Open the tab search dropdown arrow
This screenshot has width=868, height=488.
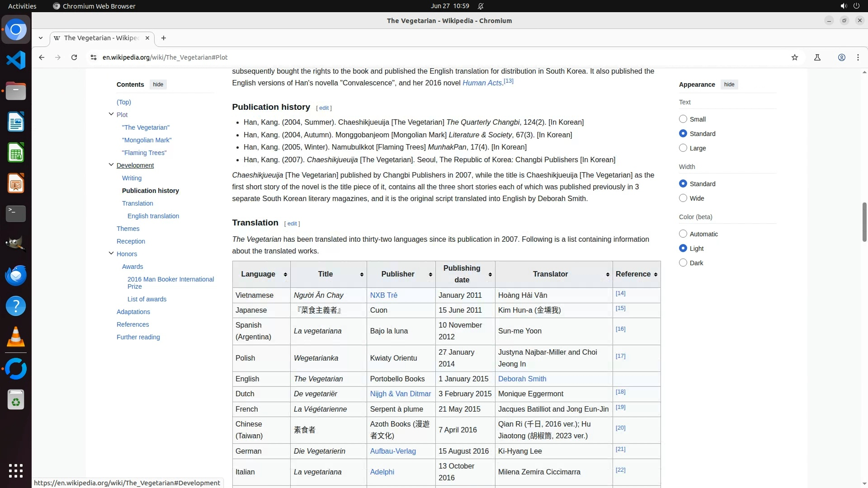point(41,38)
